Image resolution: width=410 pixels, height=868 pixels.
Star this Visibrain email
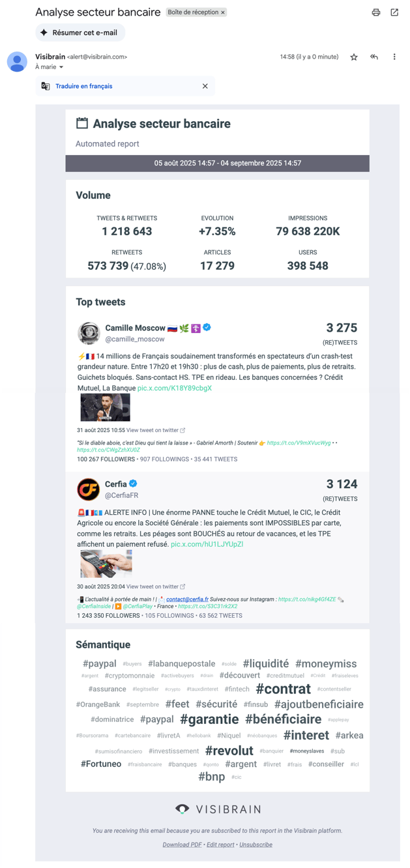(354, 57)
